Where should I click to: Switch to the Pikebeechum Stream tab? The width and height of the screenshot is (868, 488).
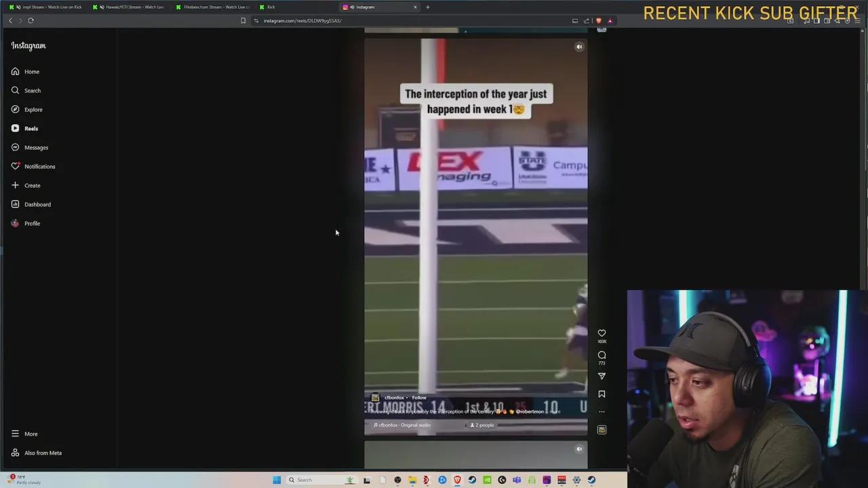[x=212, y=7]
